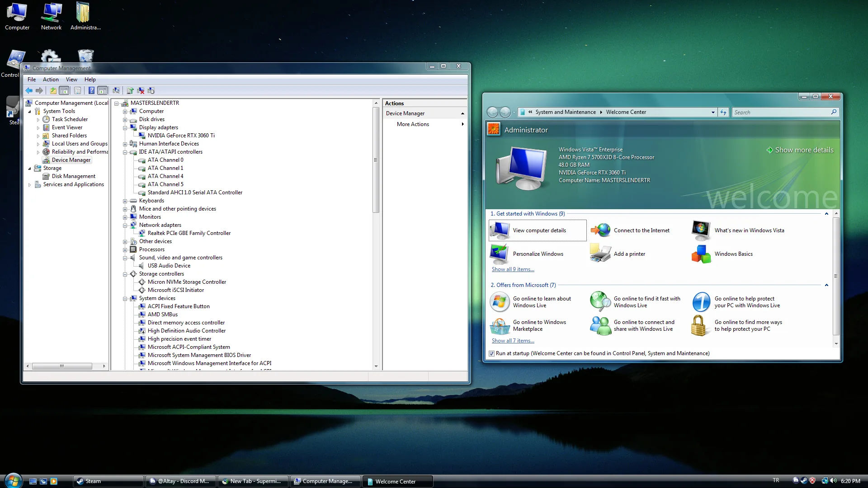The width and height of the screenshot is (868, 488).
Task: Open What's new in Windows Vista
Action: (x=738, y=230)
